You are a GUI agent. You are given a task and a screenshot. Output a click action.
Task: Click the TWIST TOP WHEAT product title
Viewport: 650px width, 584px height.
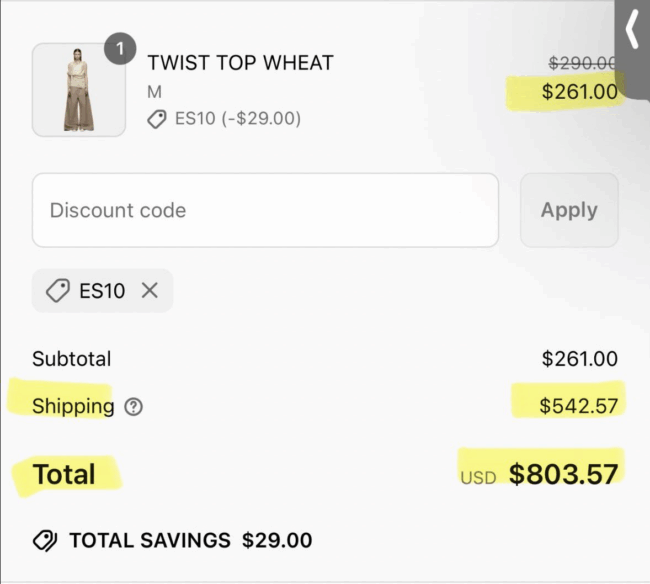click(240, 63)
